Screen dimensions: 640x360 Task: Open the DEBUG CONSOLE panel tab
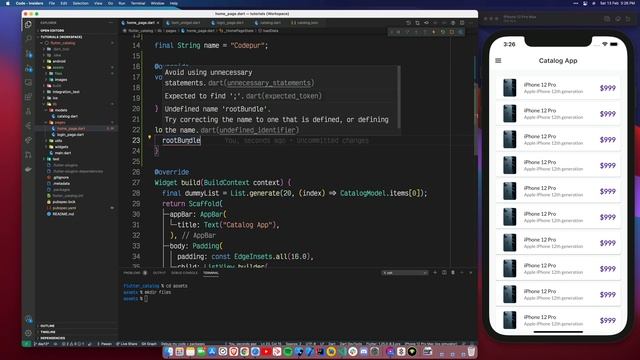pyautogui.click(x=184, y=273)
